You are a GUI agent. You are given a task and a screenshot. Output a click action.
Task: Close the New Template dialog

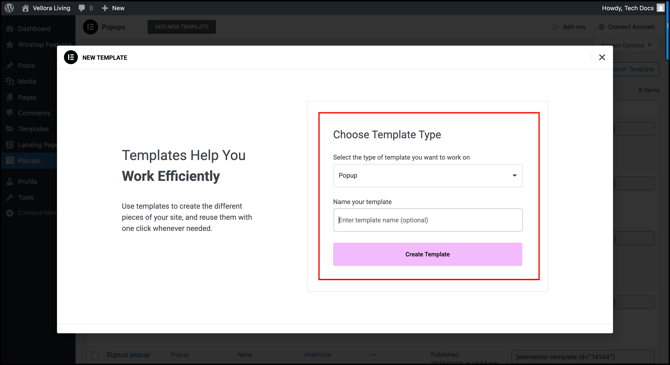[x=602, y=57]
